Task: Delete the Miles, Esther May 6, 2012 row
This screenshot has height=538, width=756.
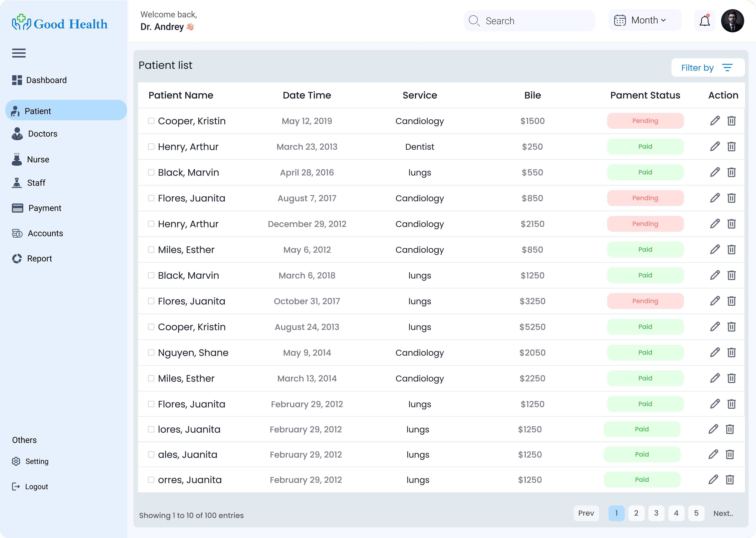Action: click(731, 249)
